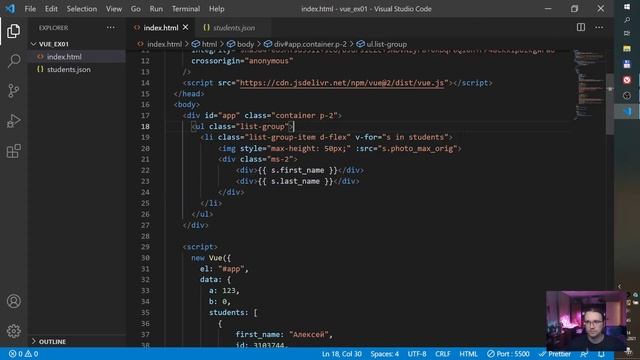
Task: Open the editor More Actions menu
Action: click(599, 27)
